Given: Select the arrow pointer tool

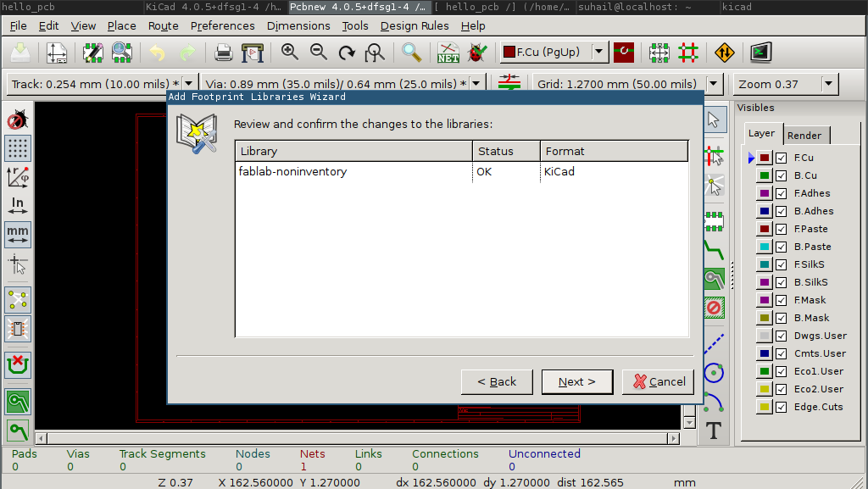Looking at the screenshot, I should click(714, 119).
